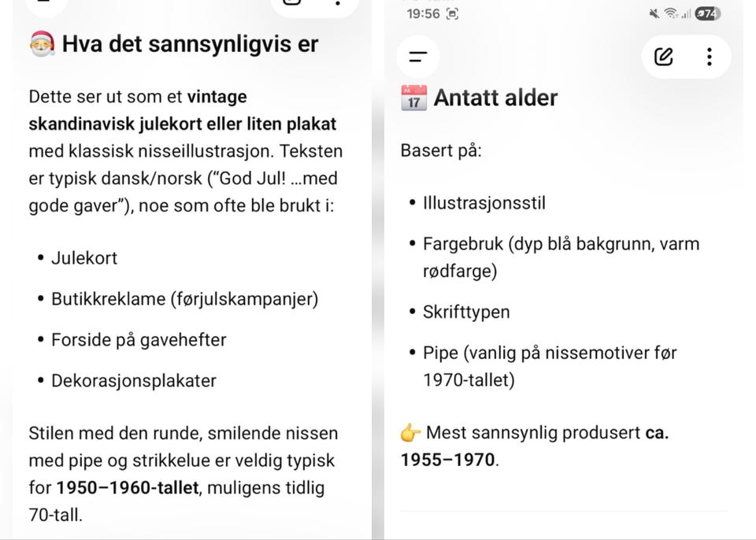Tap the clock showing 19:56

(x=424, y=14)
